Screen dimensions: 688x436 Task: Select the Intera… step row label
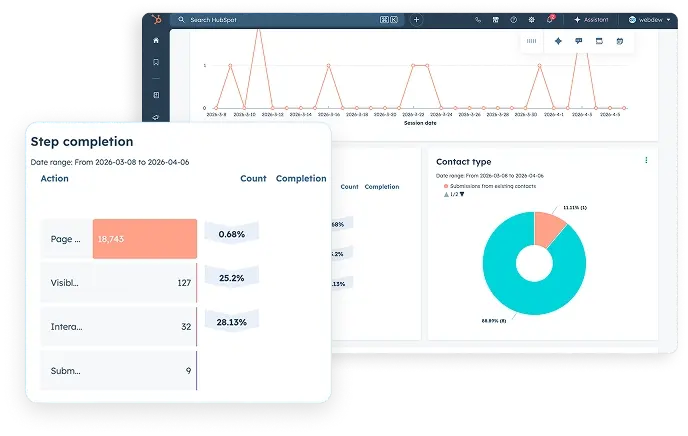(66, 327)
